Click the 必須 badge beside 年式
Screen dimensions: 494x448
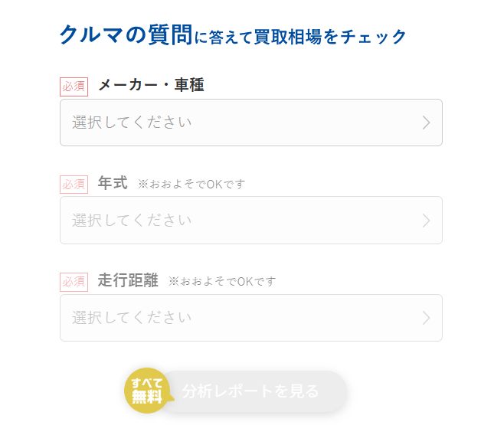tap(74, 185)
